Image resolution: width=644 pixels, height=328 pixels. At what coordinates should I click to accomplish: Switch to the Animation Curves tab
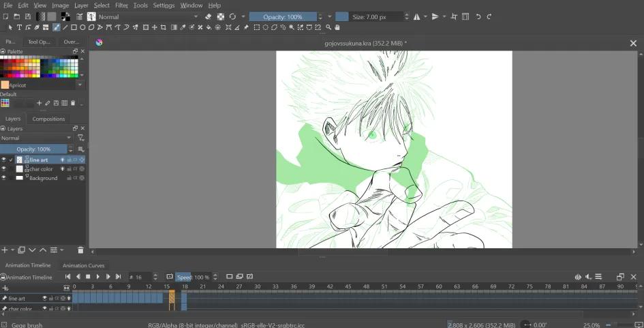[83, 265]
